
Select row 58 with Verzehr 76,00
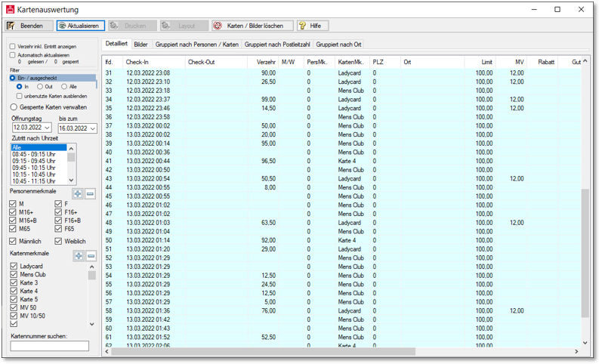click(x=342, y=311)
